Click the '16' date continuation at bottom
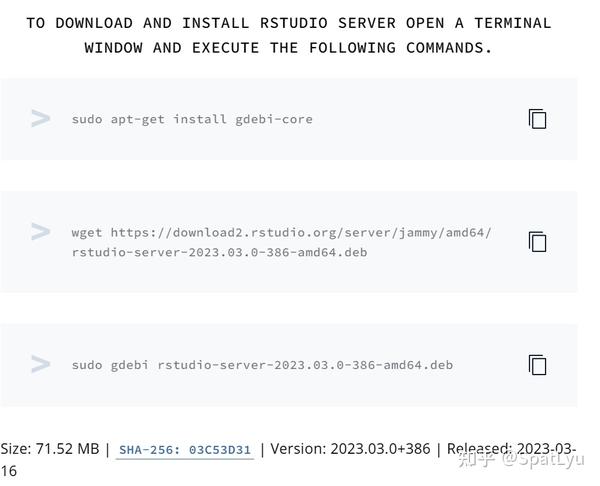This screenshot has height=486, width=600. (x=8, y=471)
